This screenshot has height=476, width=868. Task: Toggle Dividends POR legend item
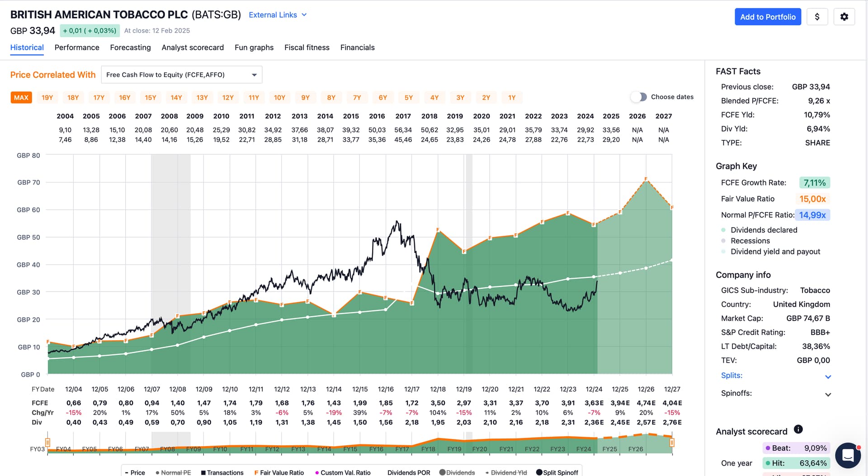[409, 472]
